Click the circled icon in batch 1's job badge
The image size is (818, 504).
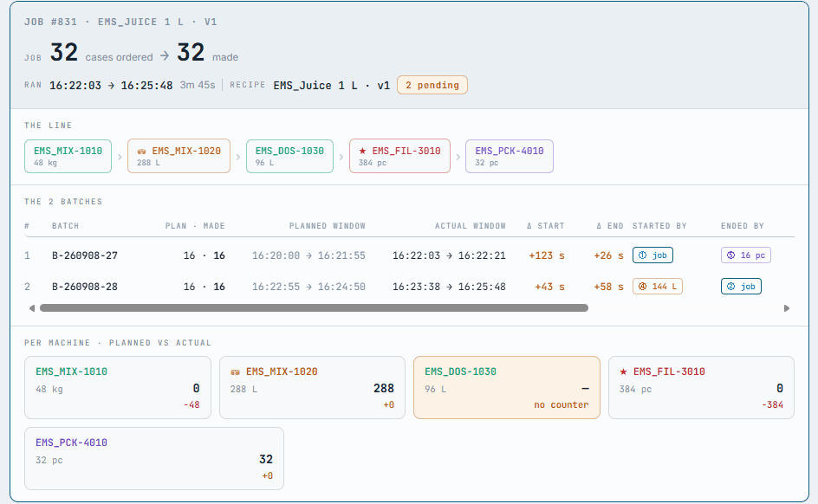pos(643,255)
